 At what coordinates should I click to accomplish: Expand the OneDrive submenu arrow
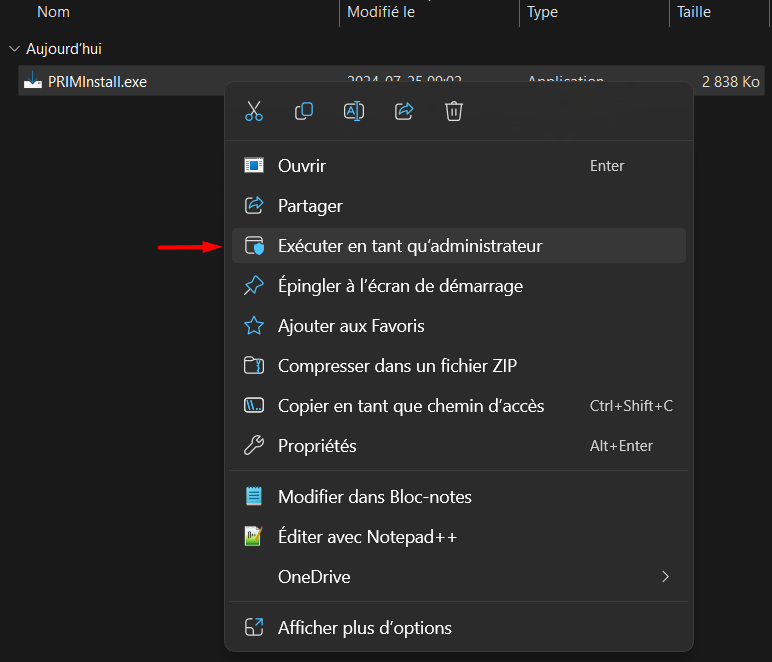click(665, 577)
